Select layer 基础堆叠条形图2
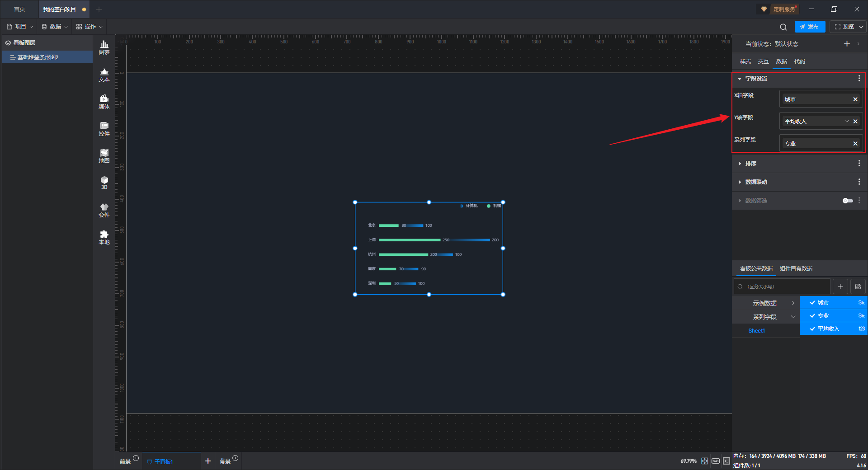 click(47, 57)
